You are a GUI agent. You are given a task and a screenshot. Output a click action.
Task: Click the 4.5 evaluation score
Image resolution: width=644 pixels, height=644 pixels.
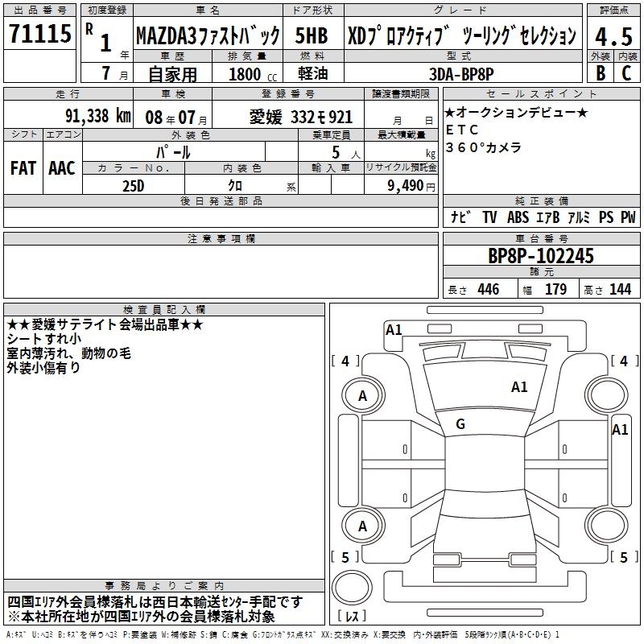(613, 37)
